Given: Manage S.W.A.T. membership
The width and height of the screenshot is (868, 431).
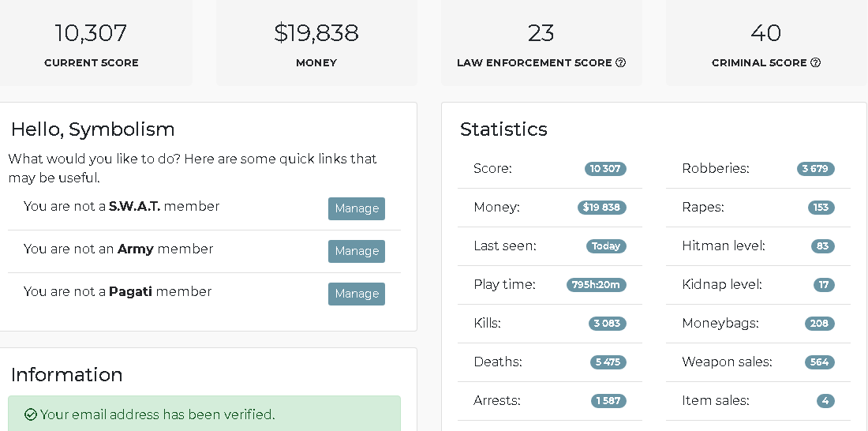Looking at the screenshot, I should (x=357, y=208).
